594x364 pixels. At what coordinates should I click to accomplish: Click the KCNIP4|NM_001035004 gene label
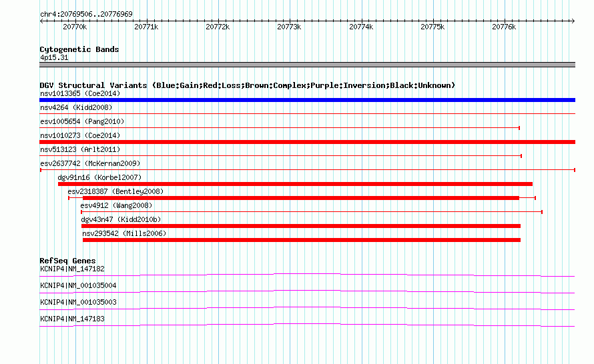click(78, 286)
